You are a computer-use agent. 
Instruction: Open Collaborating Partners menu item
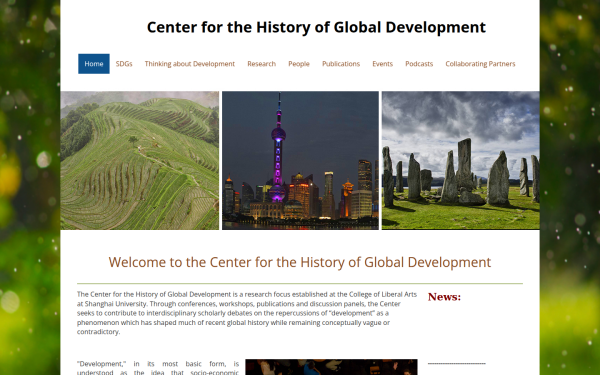[480, 64]
